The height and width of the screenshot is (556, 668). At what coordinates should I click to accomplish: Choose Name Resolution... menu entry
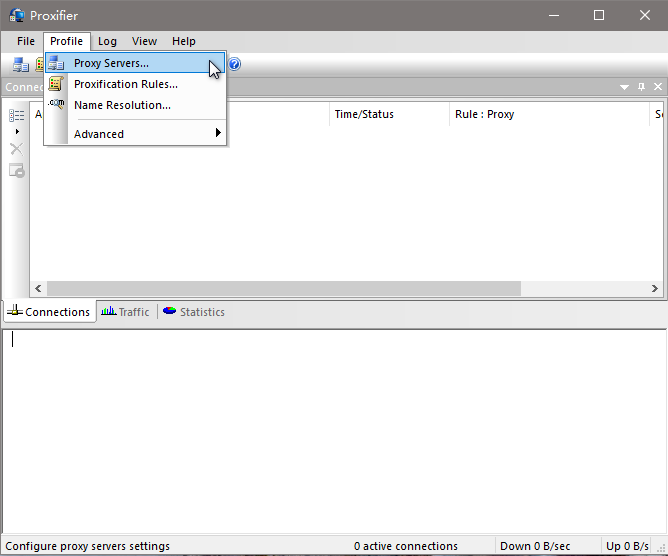(135, 105)
